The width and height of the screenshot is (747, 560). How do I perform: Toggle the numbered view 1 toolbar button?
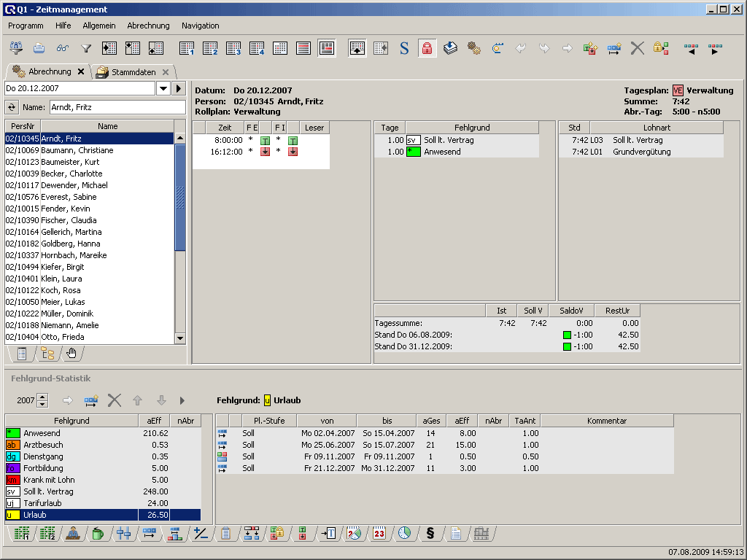[187, 49]
